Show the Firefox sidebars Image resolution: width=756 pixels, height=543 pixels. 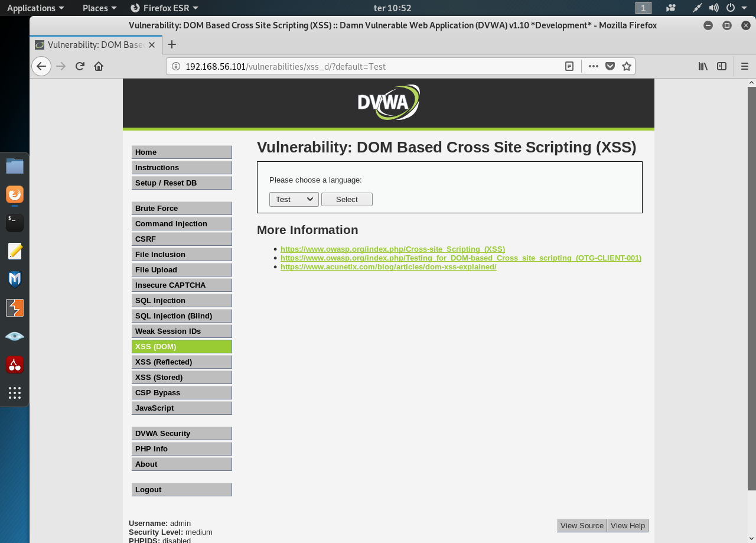click(722, 66)
